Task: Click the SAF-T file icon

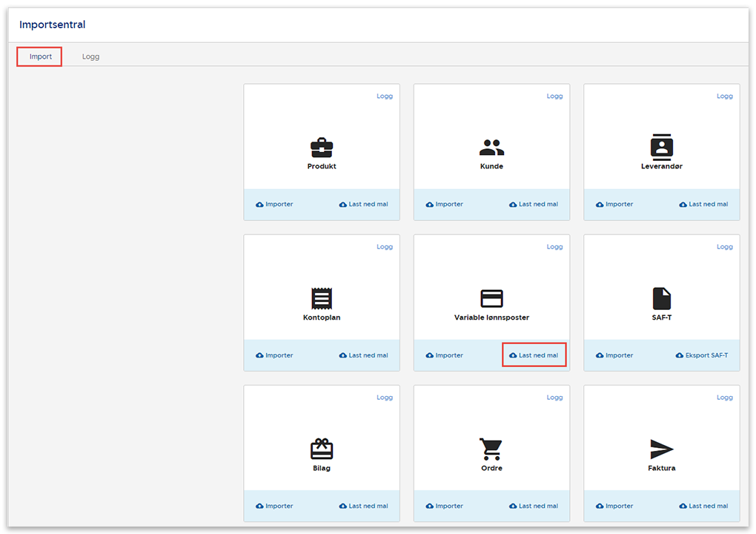Action: point(661,299)
